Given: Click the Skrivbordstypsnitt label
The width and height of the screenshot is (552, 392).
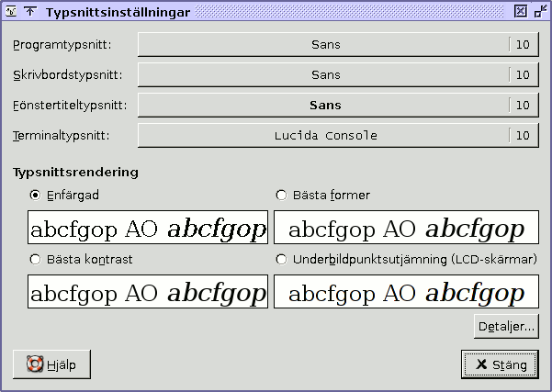Looking at the screenshot, I should (68, 75).
